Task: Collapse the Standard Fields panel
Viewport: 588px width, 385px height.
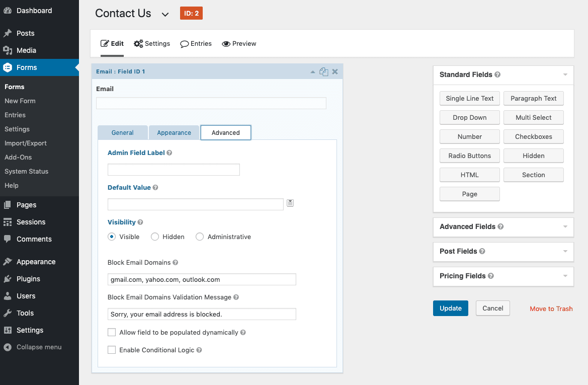Action: coord(565,74)
